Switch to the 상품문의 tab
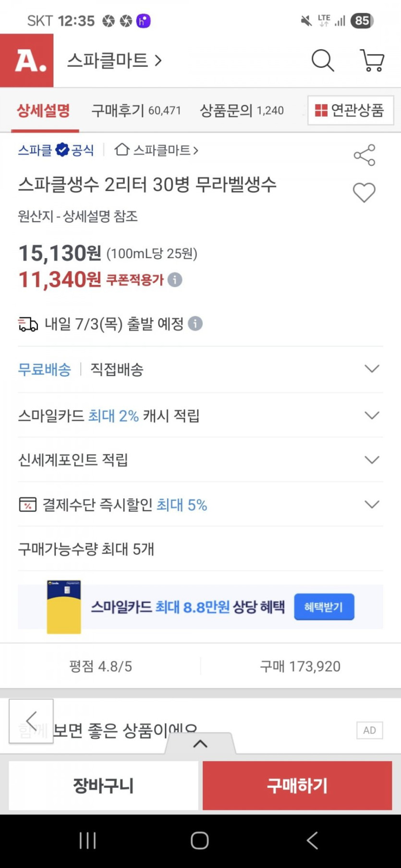 (x=242, y=111)
